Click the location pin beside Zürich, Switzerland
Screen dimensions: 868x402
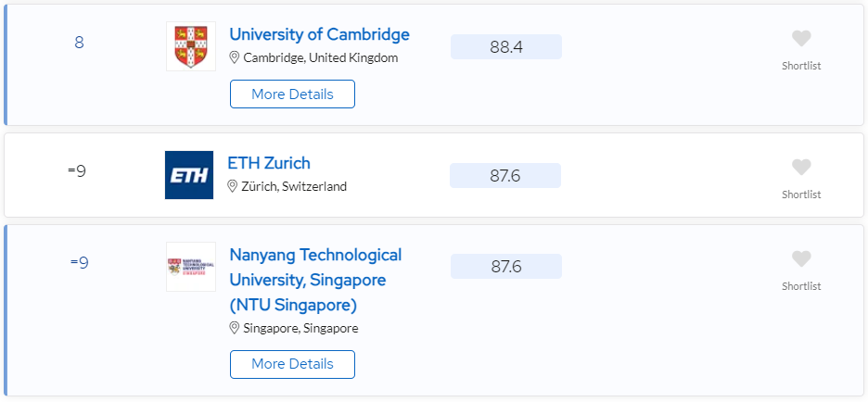click(x=233, y=186)
